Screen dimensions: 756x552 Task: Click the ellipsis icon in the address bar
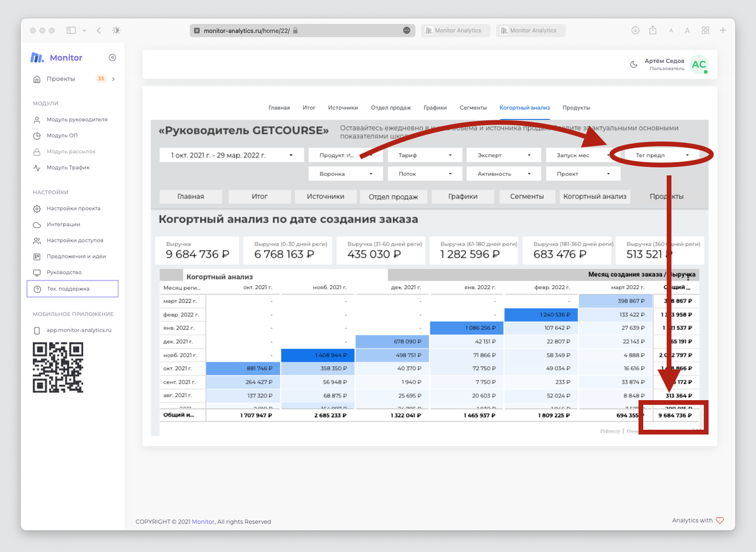coord(406,30)
